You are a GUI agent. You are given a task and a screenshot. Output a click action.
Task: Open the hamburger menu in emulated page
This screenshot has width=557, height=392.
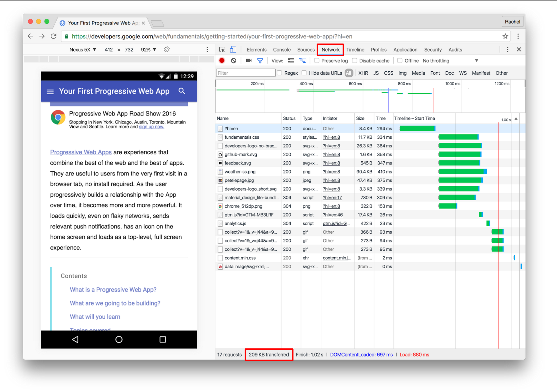click(x=50, y=92)
